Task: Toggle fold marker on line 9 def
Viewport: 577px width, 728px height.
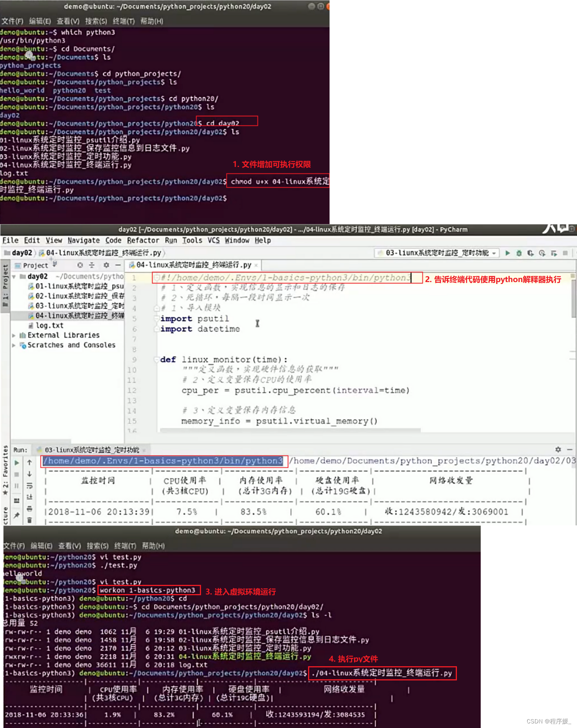Action: point(157,360)
